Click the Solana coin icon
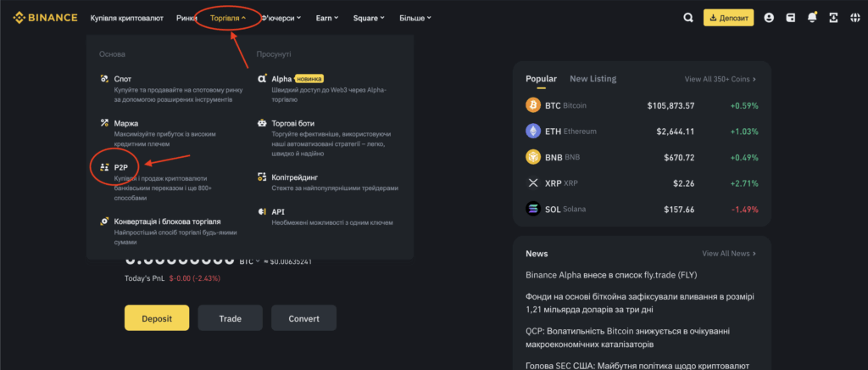 [x=533, y=209]
